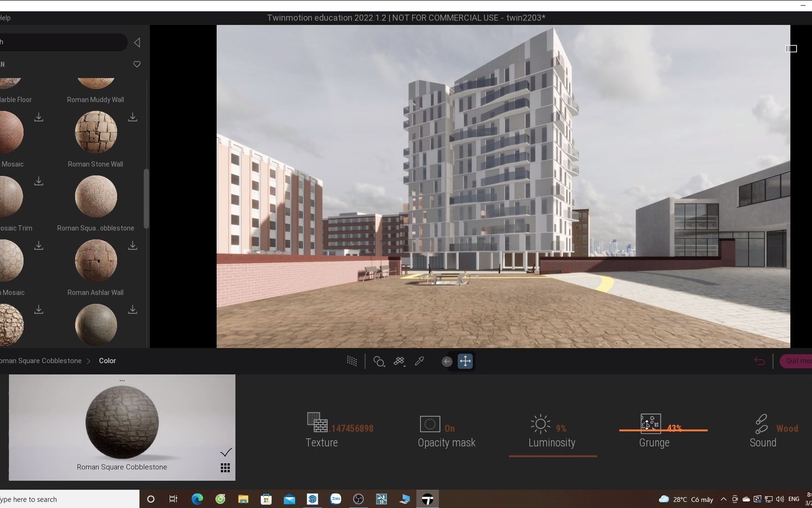Activate the move gizmo tool
Viewport: 812px width, 508px height.
point(465,361)
